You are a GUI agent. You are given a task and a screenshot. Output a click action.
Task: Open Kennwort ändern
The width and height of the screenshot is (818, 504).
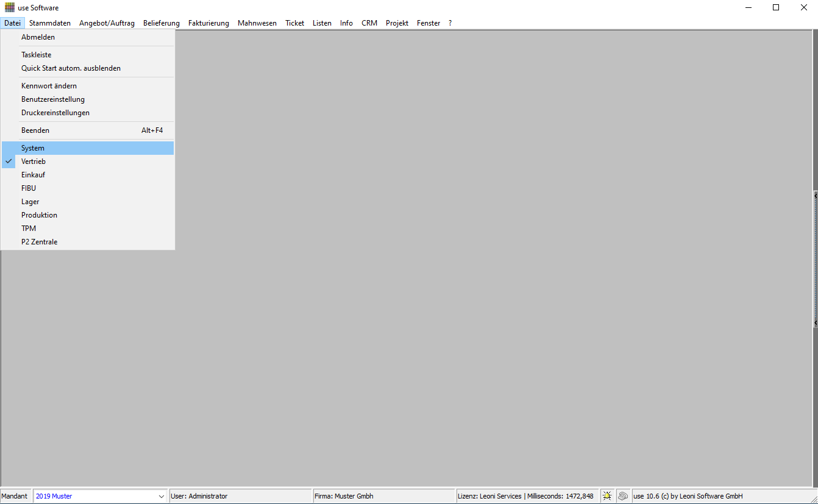[88, 86]
